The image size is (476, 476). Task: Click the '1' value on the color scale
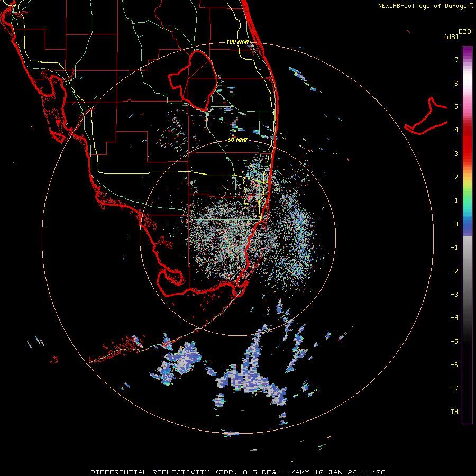456,200
